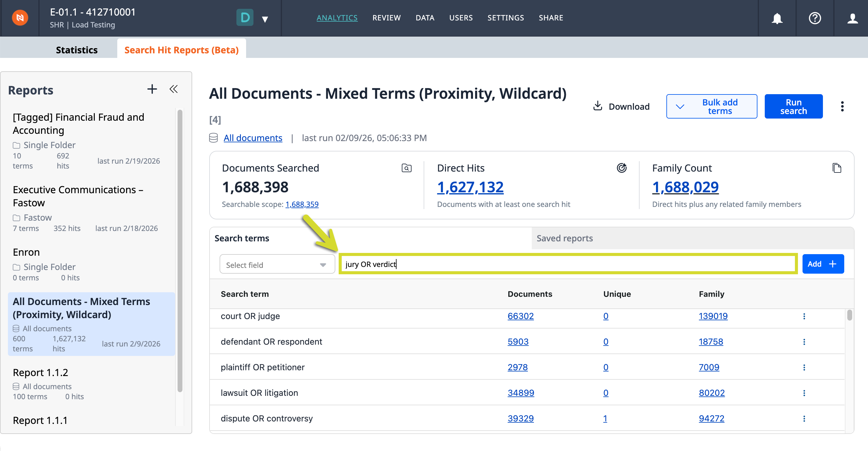This screenshot has width=868, height=451.
Task: Click the search terms table scrollbar
Action: point(849,315)
